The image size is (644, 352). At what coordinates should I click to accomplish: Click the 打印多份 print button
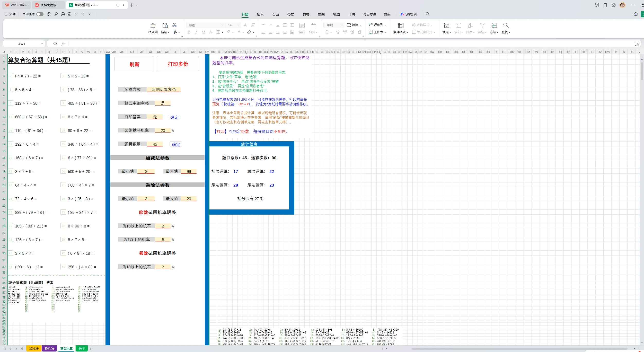tap(177, 64)
